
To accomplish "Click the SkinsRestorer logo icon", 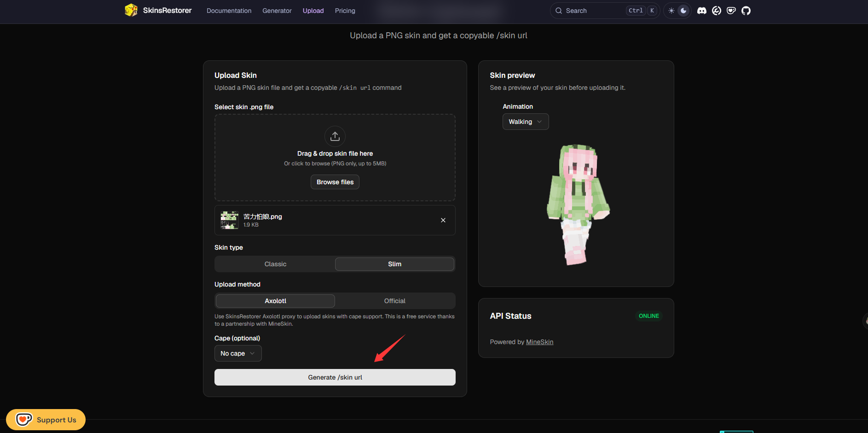I will coord(131,10).
